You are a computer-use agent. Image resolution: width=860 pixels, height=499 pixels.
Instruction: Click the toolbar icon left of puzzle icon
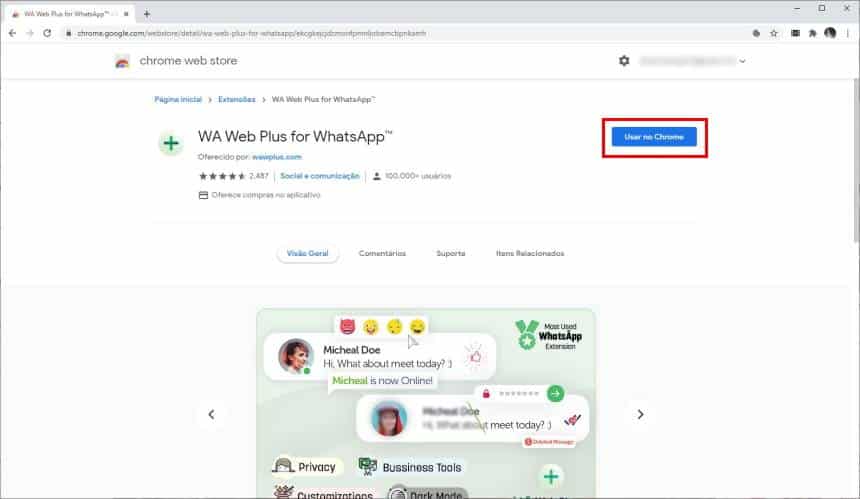click(x=795, y=33)
